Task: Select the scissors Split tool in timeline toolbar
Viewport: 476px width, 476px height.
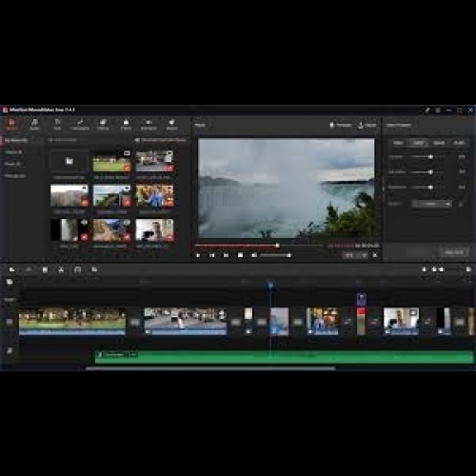Action: click(61, 269)
